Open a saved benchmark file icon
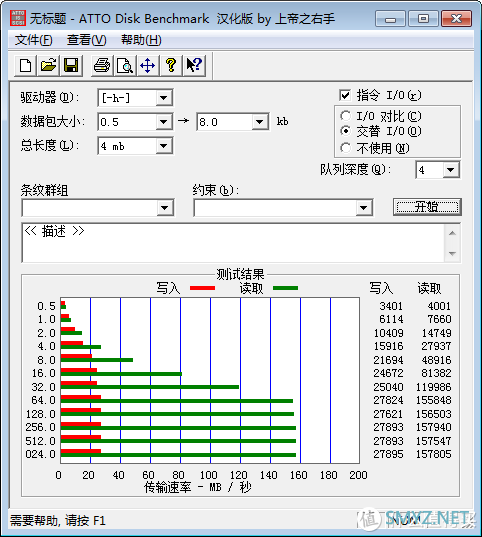Viewport: 482px width, 537px height. click(48, 65)
